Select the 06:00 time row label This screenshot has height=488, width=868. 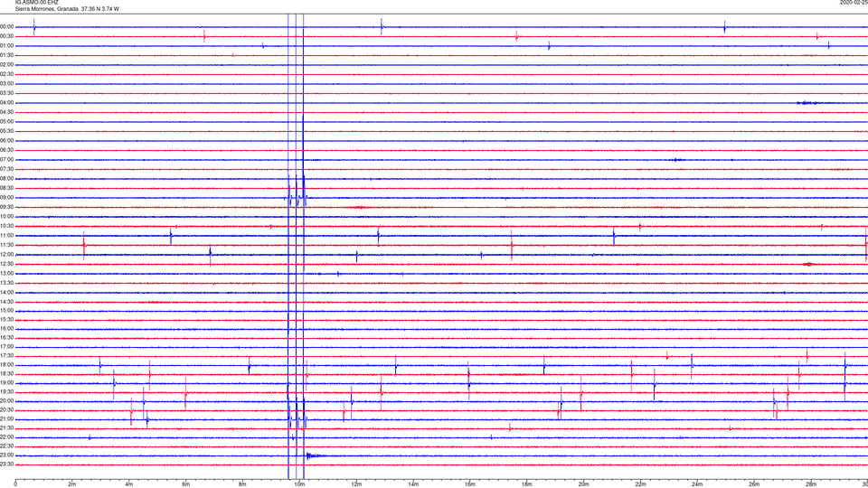[7, 141]
